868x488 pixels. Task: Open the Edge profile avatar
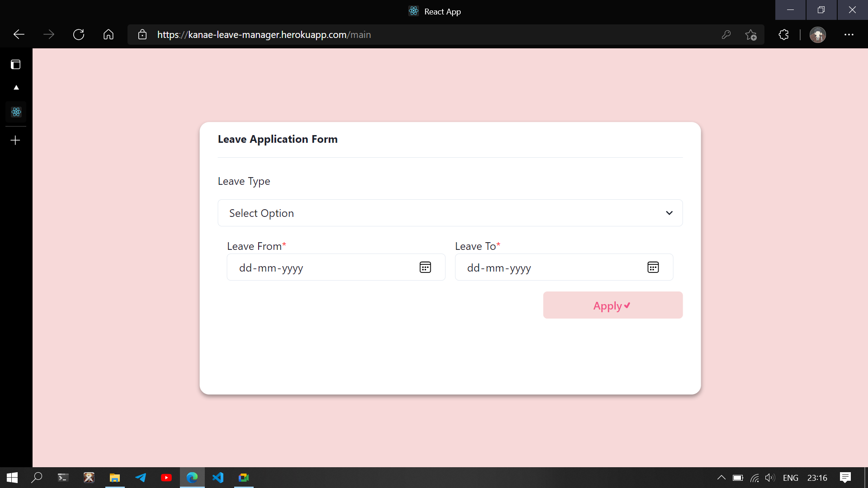pos(818,34)
